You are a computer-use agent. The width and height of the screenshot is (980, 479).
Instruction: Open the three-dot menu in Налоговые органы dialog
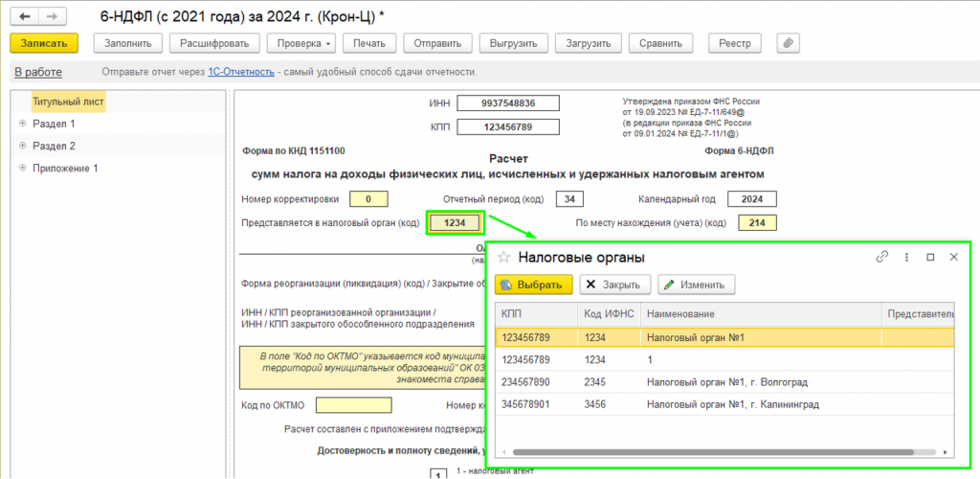(x=905, y=257)
